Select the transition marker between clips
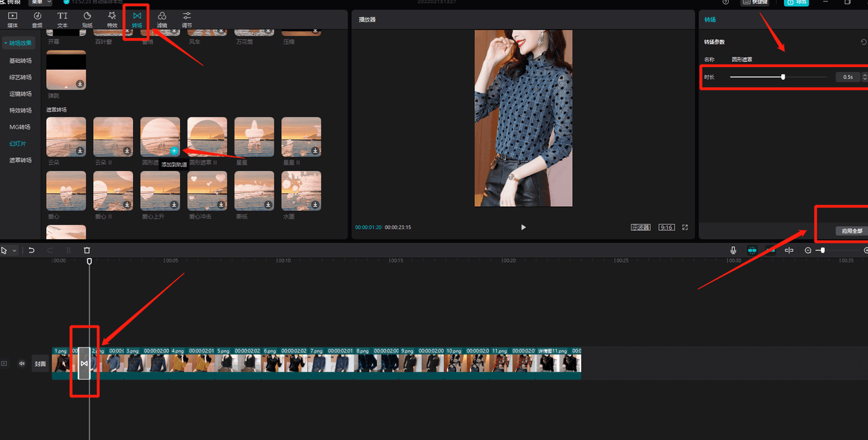The height and width of the screenshot is (440, 868). (83, 363)
